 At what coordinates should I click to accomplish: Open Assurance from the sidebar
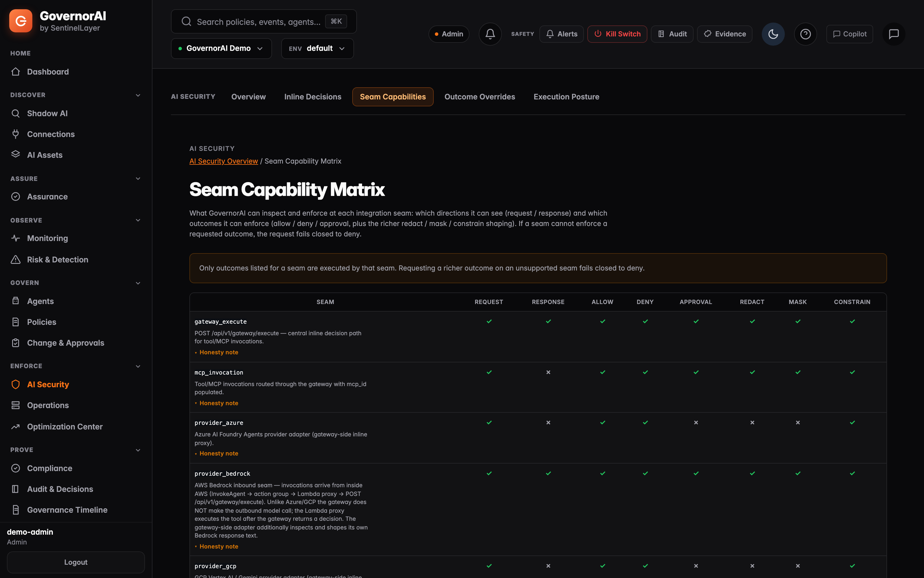pos(47,197)
